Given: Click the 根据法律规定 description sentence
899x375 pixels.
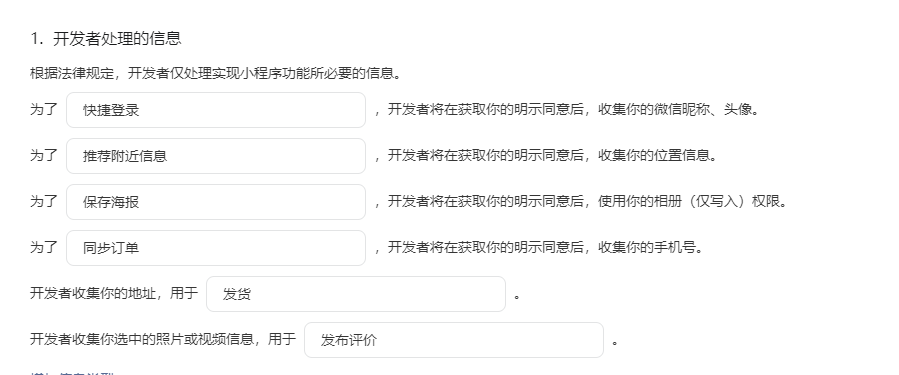Looking at the screenshot, I should point(215,73).
